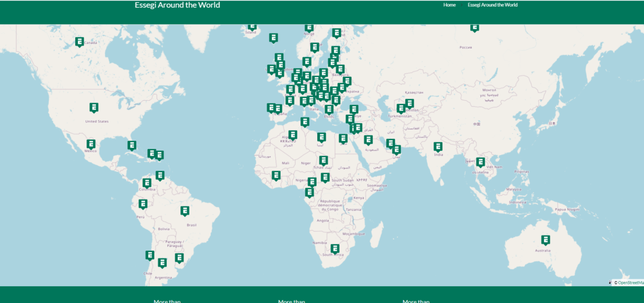Open the marker in northern Russia
Image resolution: width=644 pixels, height=303 pixels.
(x=474, y=27)
